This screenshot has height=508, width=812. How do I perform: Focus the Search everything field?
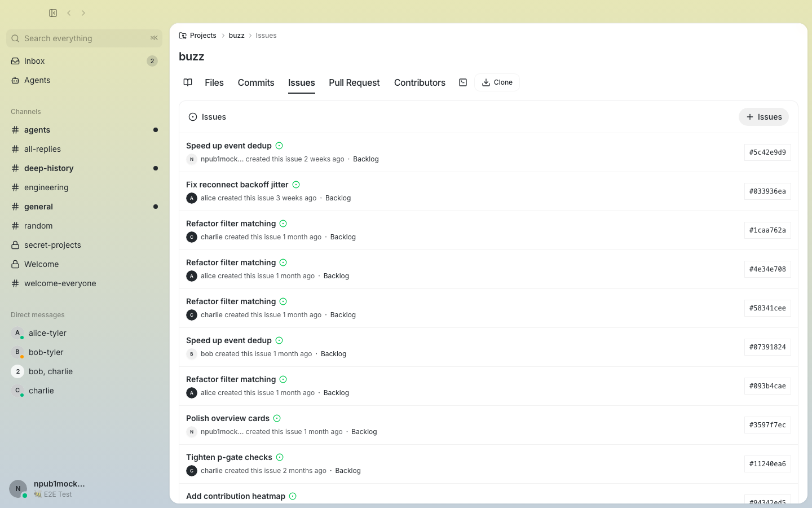[84, 38]
